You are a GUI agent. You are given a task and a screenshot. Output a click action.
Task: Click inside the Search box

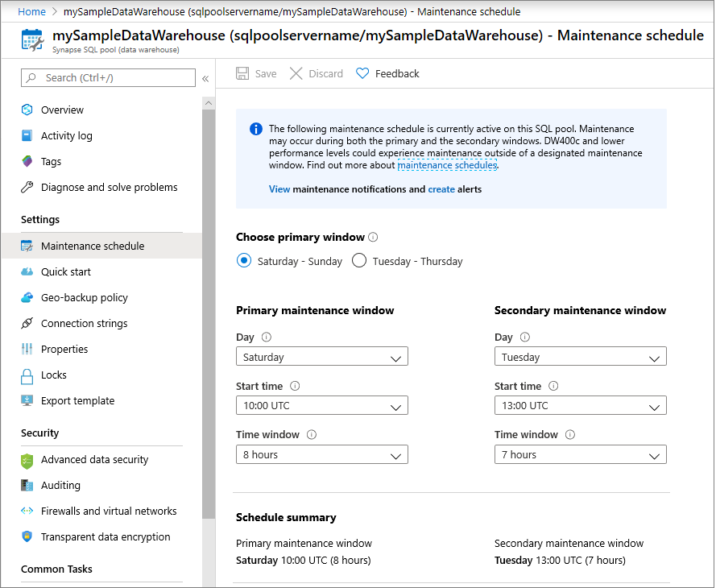coord(109,77)
